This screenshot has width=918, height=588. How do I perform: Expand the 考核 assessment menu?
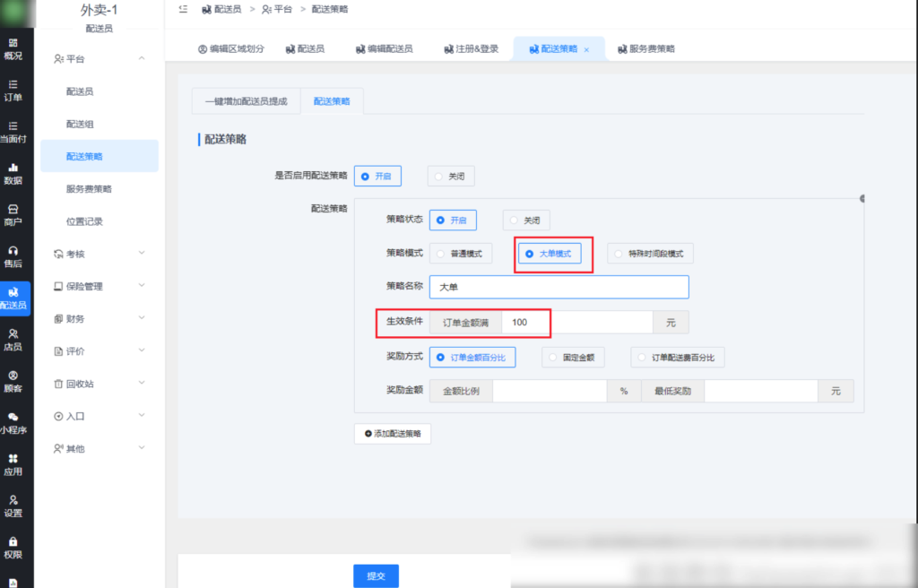pos(99,253)
